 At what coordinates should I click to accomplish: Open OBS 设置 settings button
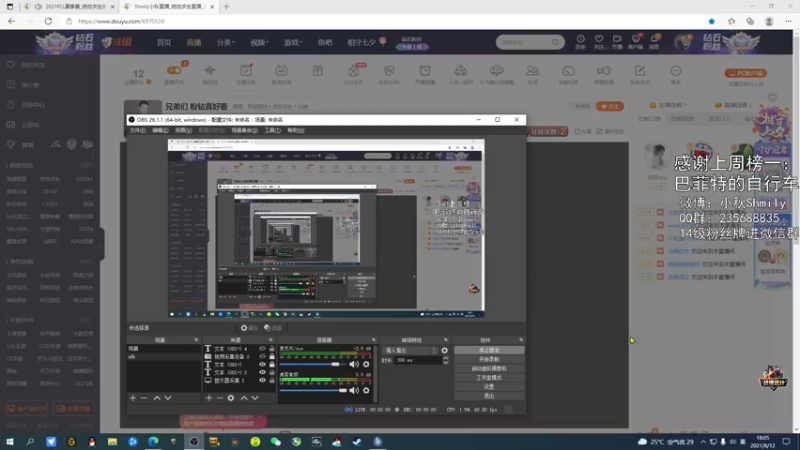pos(489,387)
